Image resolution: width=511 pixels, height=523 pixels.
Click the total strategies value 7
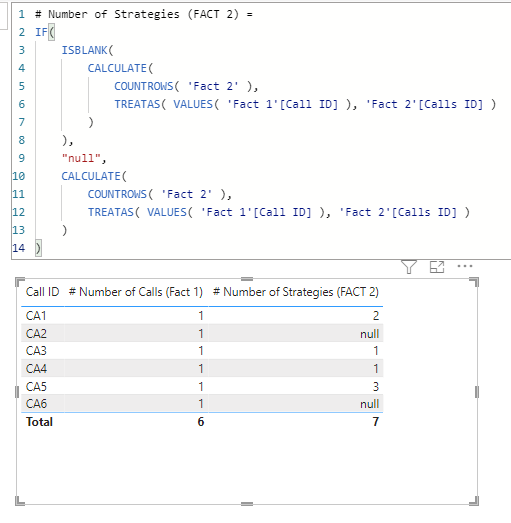(x=376, y=422)
